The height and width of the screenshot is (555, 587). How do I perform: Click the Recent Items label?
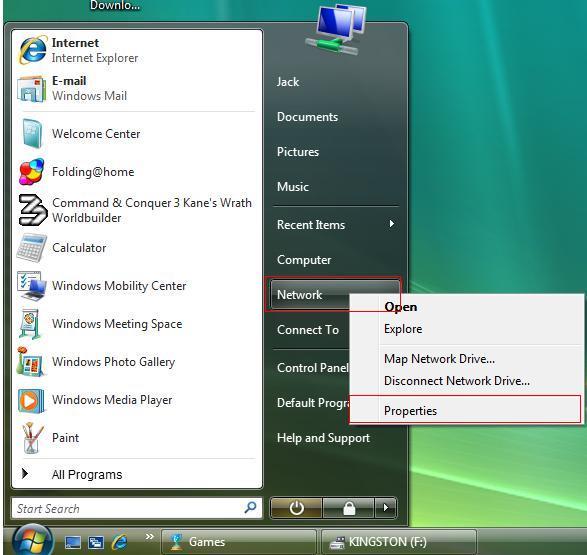(x=311, y=225)
